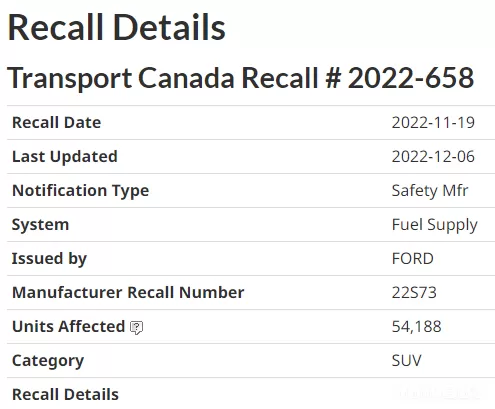The width and height of the screenshot is (495, 409).
Task: Click the Recall Date label
Action: [56, 122]
